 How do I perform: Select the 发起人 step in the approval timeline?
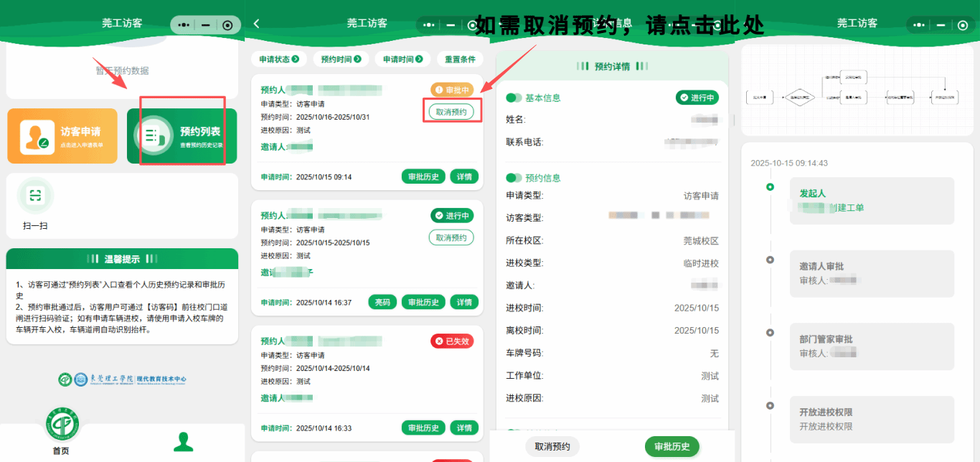click(x=872, y=200)
